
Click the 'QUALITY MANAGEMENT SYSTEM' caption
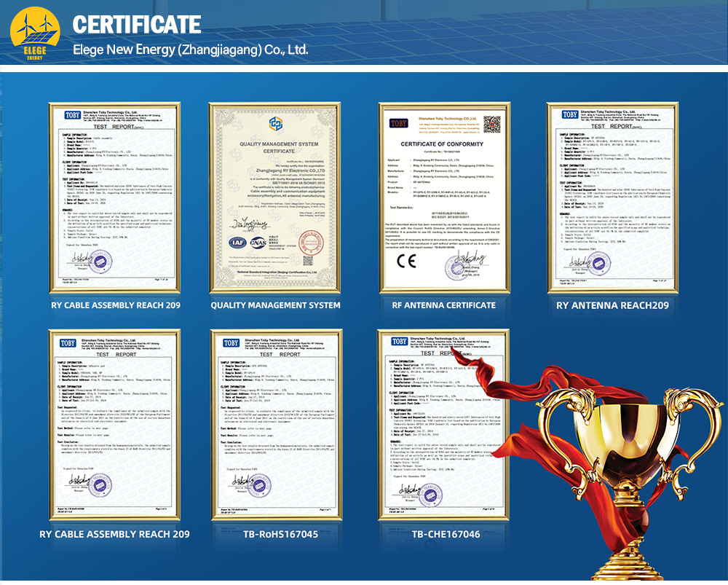pos(275,305)
